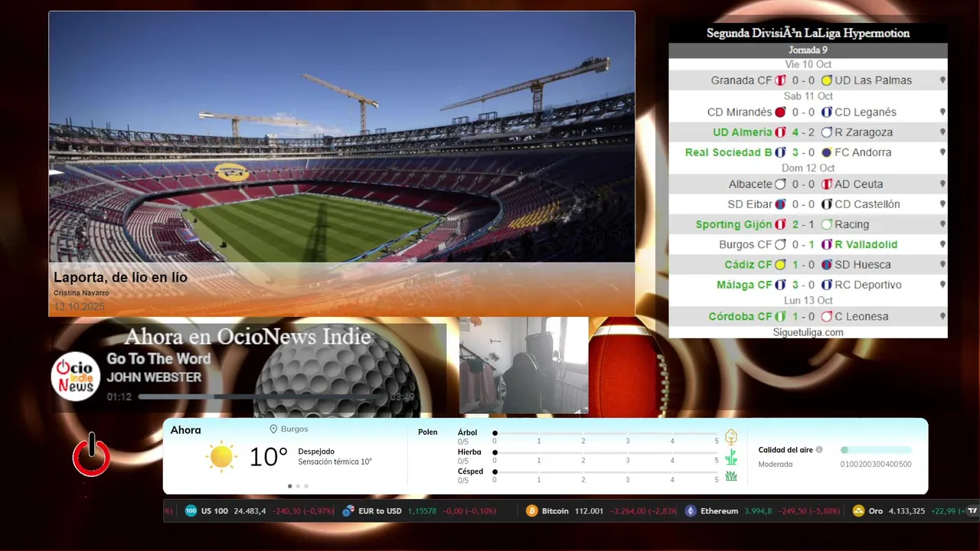
Task: Click the map pin on Granada CF row
Action: point(942,80)
